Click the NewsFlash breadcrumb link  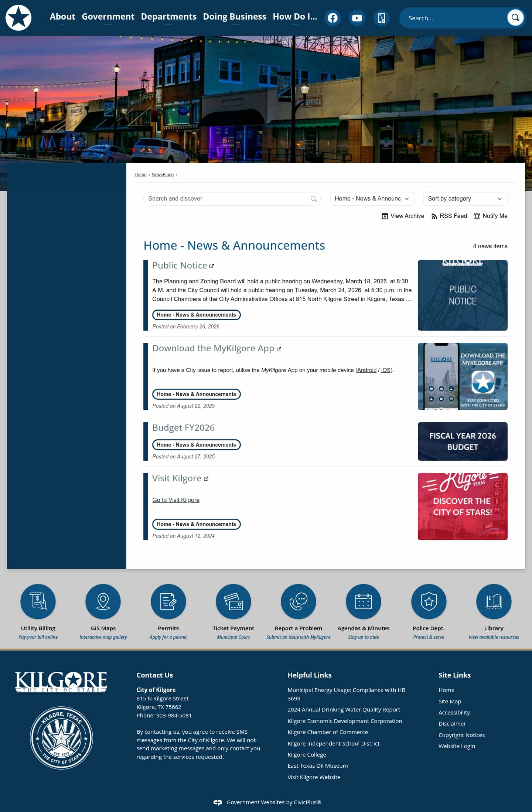[x=163, y=175]
